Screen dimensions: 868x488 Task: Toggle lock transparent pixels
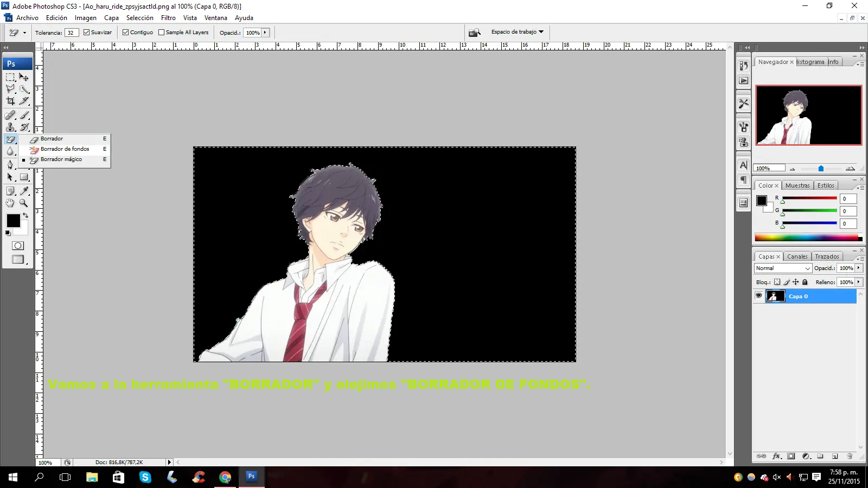coord(777,282)
